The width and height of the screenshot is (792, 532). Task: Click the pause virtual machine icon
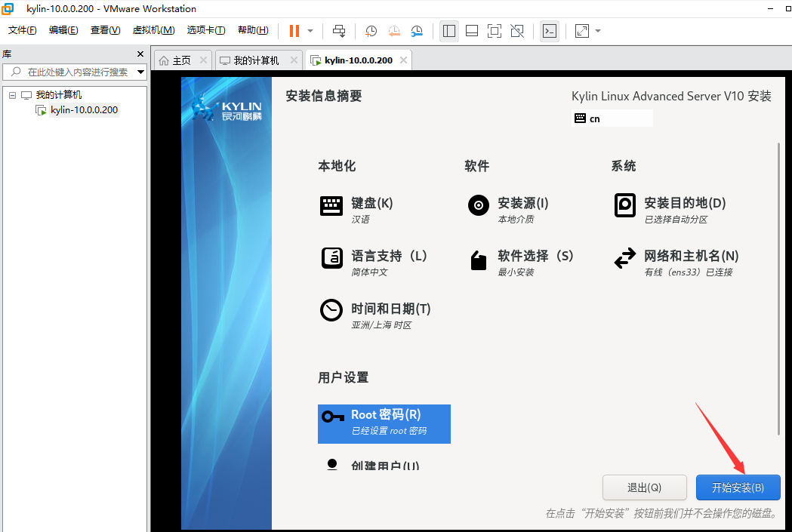[294, 31]
